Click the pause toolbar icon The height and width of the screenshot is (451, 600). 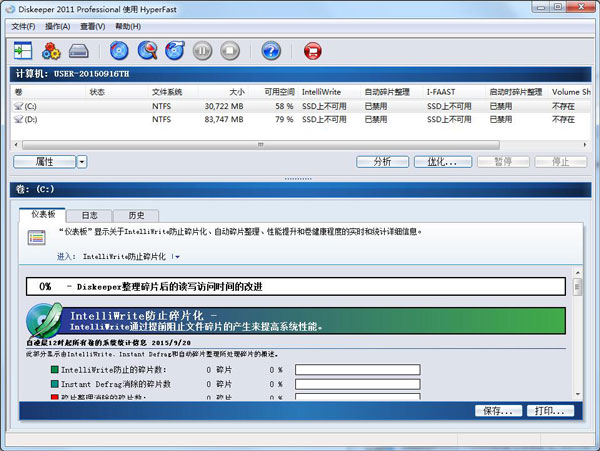[x=202, y=51]
